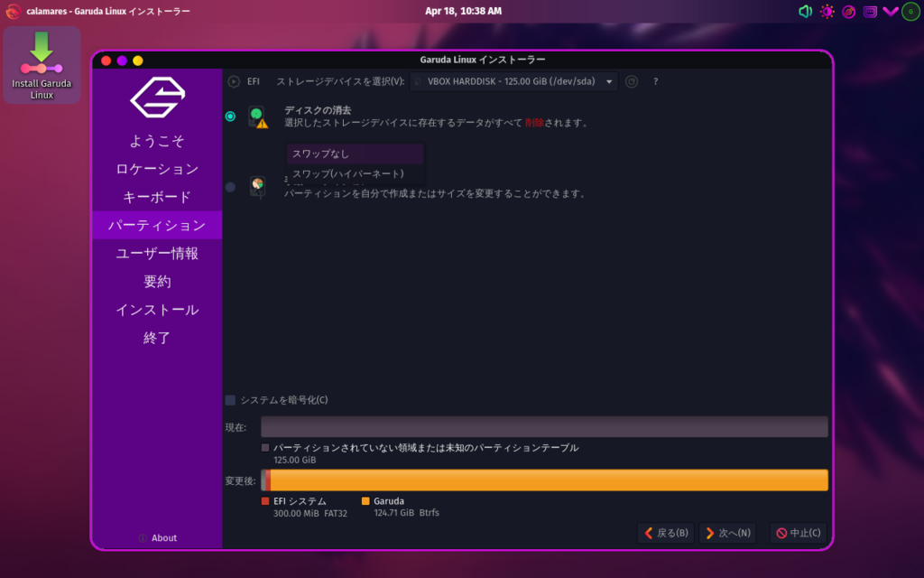The height and width of the screenshot is (578, 924).
Task: Click the network port tray icon
Action: click(x=871, y=12)
